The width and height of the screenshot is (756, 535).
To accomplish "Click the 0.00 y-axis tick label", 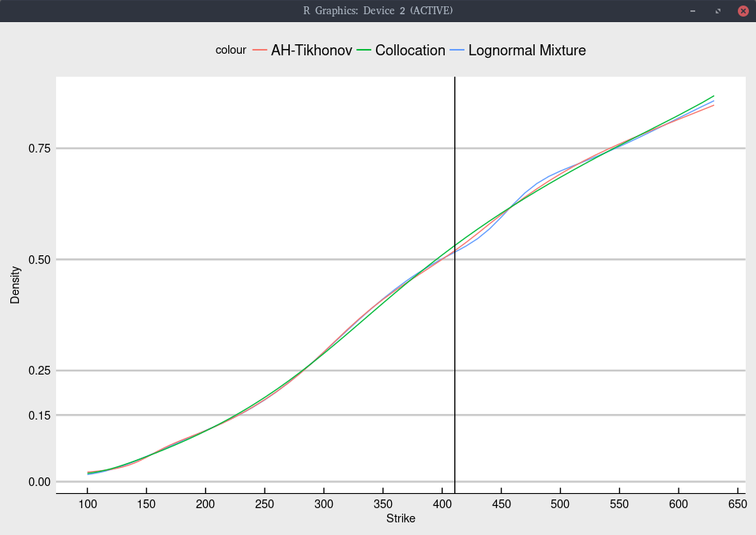I will pyautogui.click(x=39, y=482).
